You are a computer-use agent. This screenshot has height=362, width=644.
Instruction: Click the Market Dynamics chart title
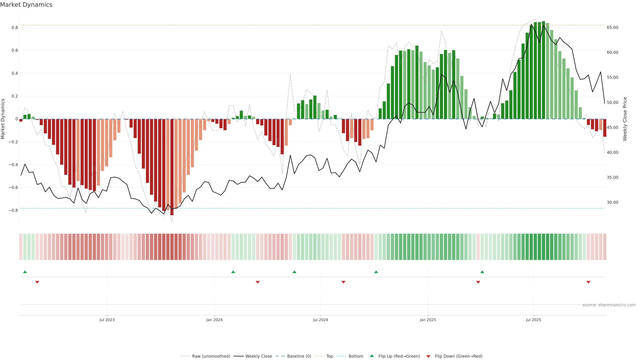coord(26,5)
